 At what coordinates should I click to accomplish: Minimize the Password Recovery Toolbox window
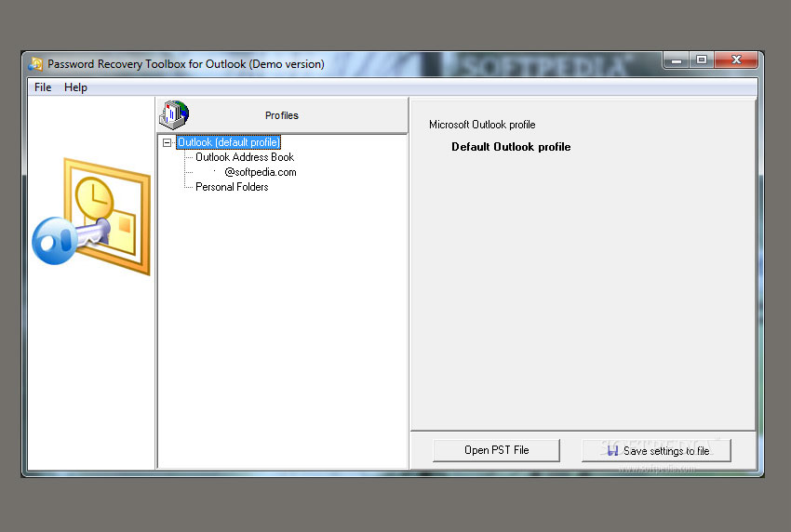[x=676, y=60]
